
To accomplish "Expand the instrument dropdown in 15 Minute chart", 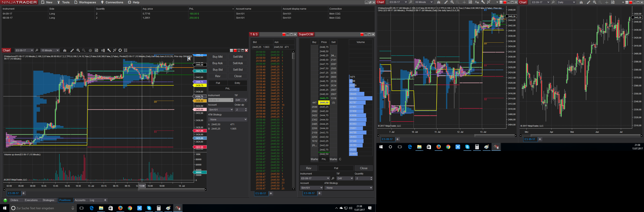I will tap(24, 50).
